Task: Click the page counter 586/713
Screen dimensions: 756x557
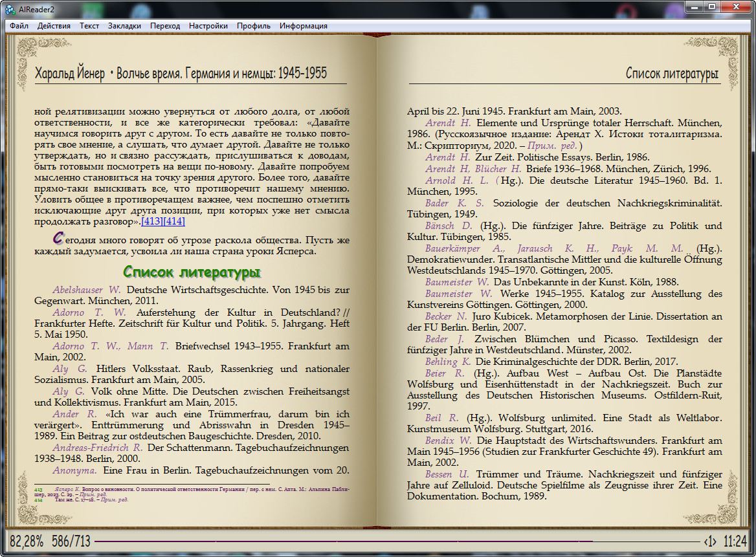Action: (71, 541)
